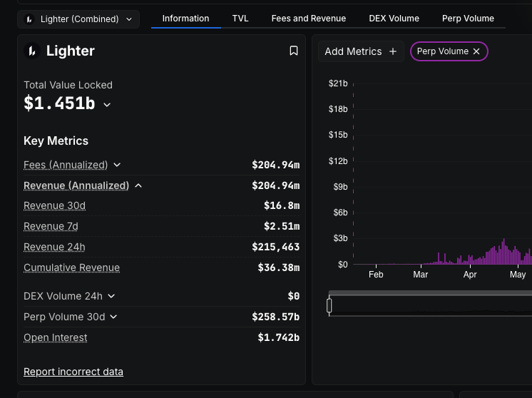Screen dimensions: 532x398
Task: Click the Revenue 7d label
Action: (51, 226)
